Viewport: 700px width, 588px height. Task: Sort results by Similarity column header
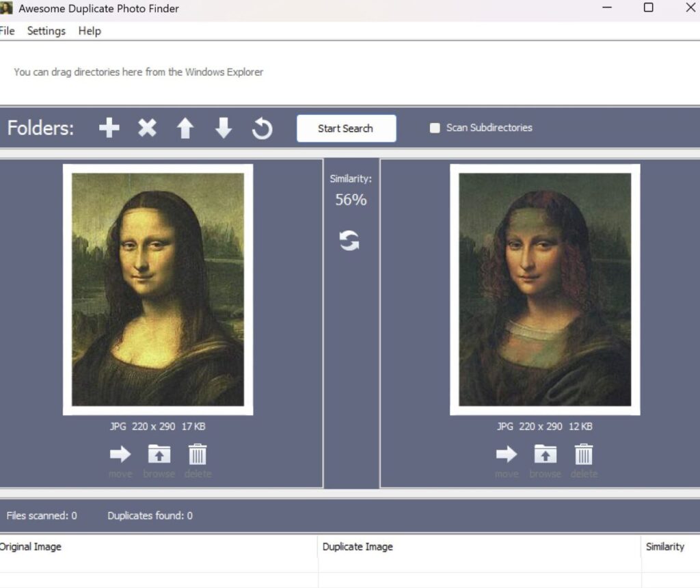(664, 546)
